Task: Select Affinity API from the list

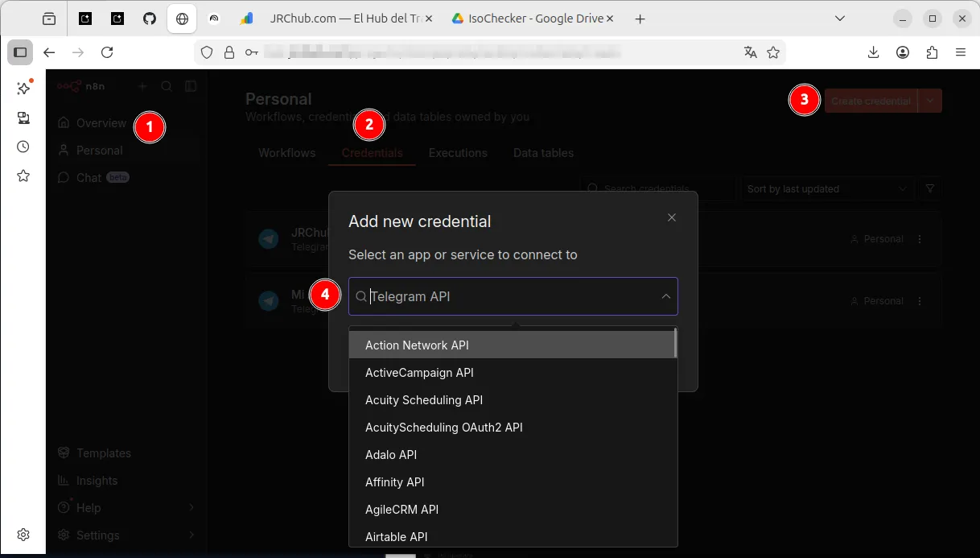Action: (x=513, y=482)
